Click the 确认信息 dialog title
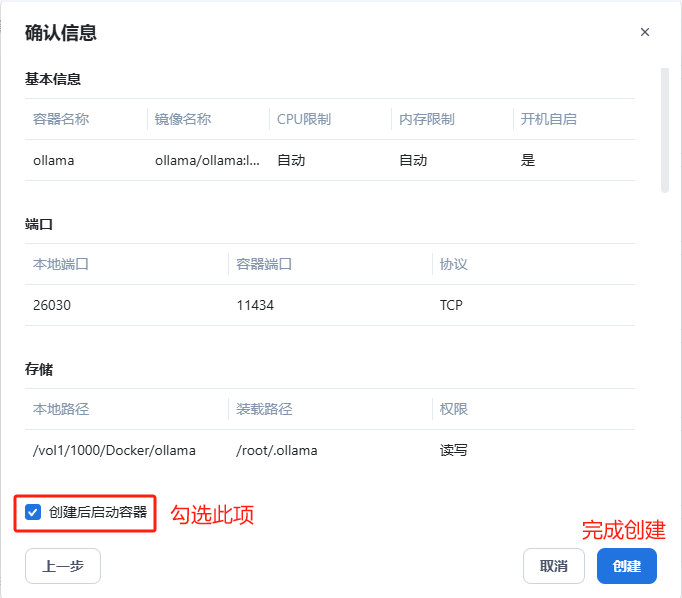 point(60,33)
